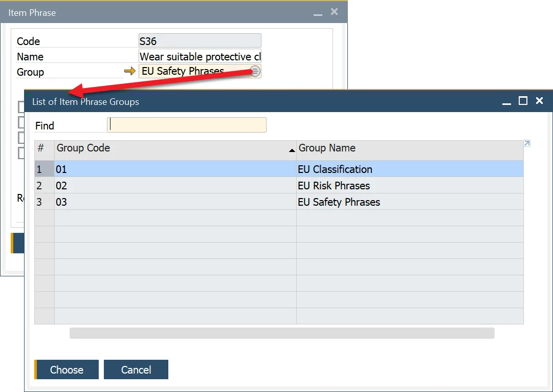Screen dimensions: 553x392
Task: Select the EU Classification row
Action: (x=335, y=169)
